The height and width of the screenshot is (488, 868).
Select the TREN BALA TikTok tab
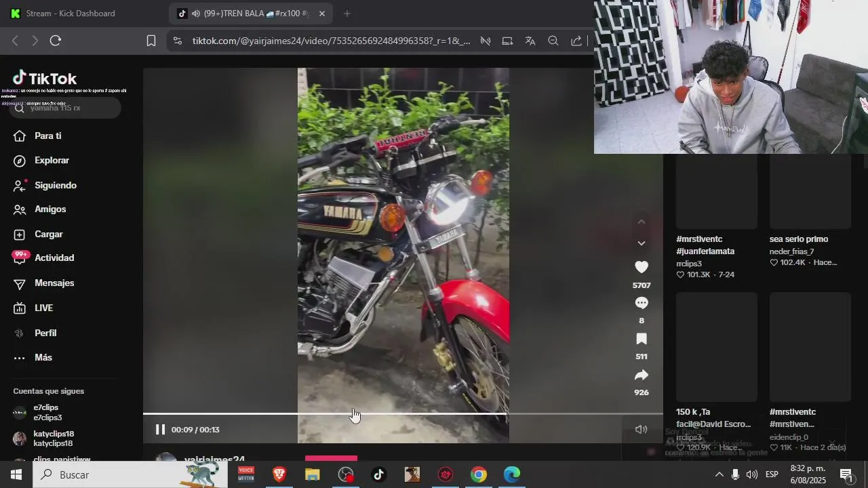click(251, 14)
